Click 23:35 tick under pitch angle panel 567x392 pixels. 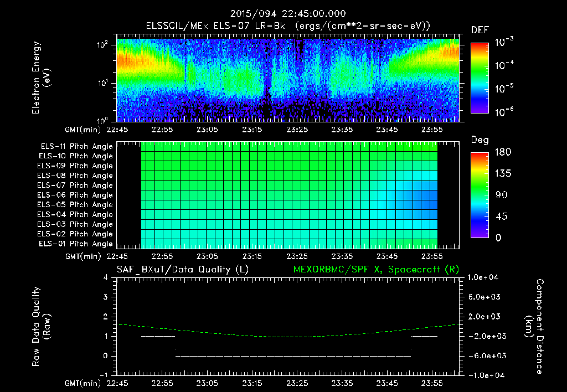click(x=342, y=256)
